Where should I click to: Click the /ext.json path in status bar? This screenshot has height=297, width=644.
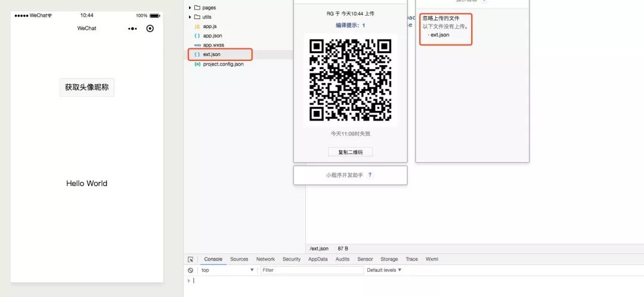click(319, 249)
